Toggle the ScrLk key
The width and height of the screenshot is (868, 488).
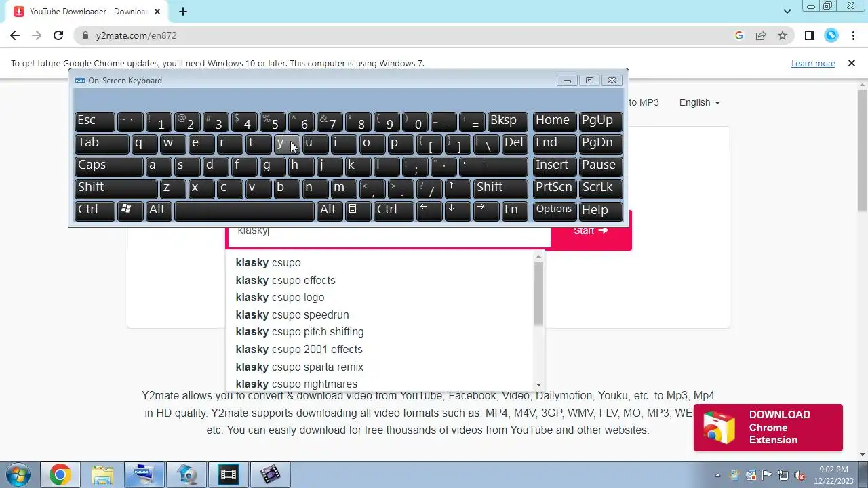(x=601, y=188)
